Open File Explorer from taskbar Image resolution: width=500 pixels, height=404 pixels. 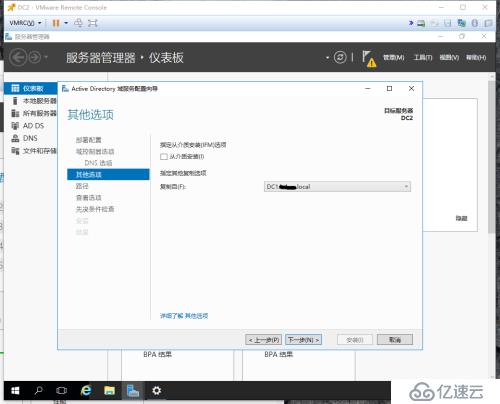(109, 390)
